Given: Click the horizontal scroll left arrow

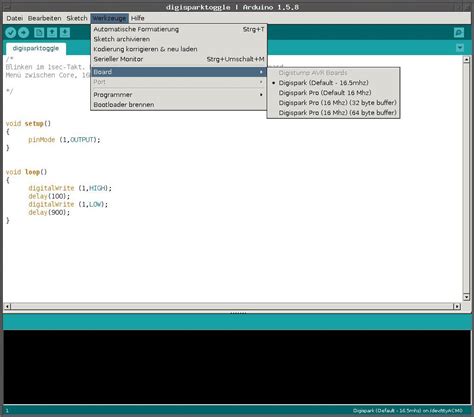Looking at the screenshot, I should [7, 306].
